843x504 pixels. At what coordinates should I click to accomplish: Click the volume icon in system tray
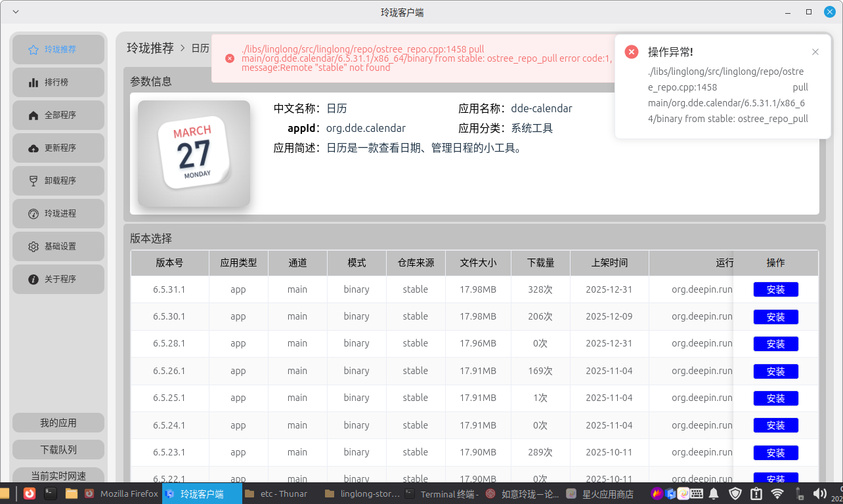[x=819, y=494]
